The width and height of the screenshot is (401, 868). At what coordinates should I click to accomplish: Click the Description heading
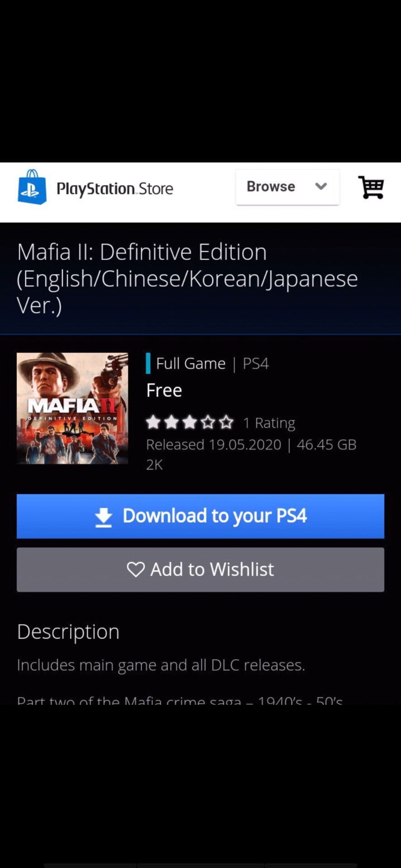click(68, 632)
